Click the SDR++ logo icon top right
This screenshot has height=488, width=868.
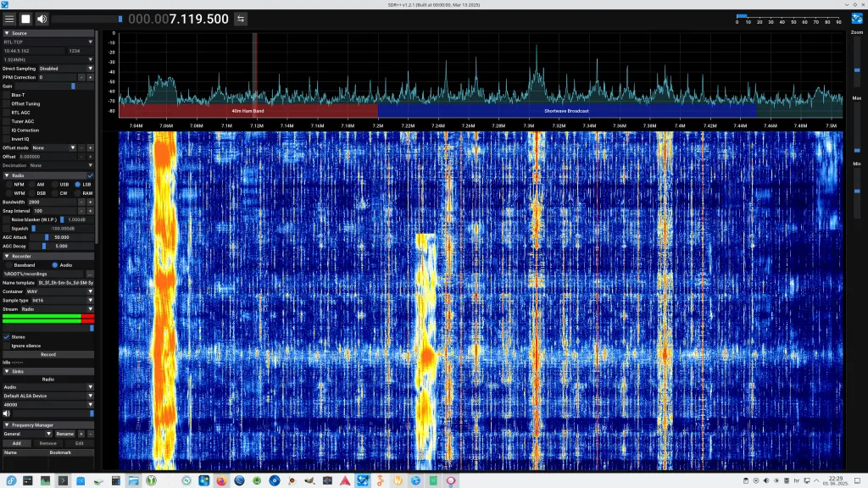pos(857,19)
